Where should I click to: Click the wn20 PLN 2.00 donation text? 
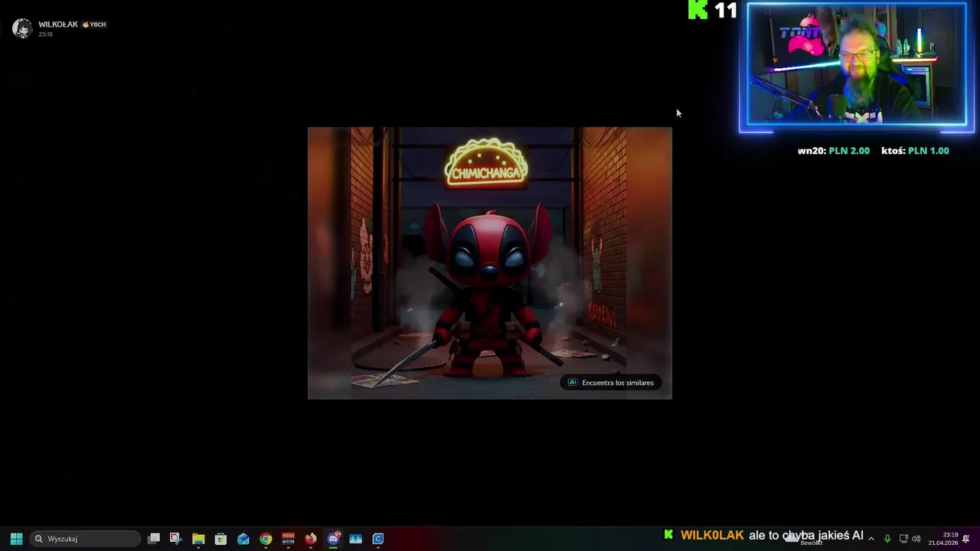(834, 151)
